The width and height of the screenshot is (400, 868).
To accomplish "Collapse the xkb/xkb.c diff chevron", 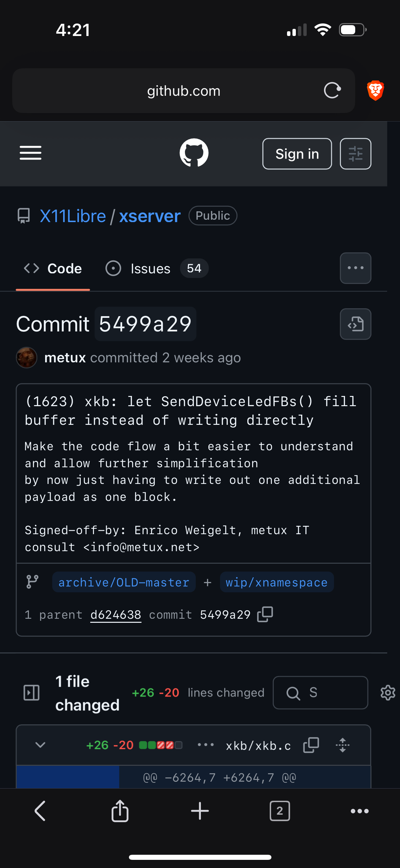I will point(40,745).
